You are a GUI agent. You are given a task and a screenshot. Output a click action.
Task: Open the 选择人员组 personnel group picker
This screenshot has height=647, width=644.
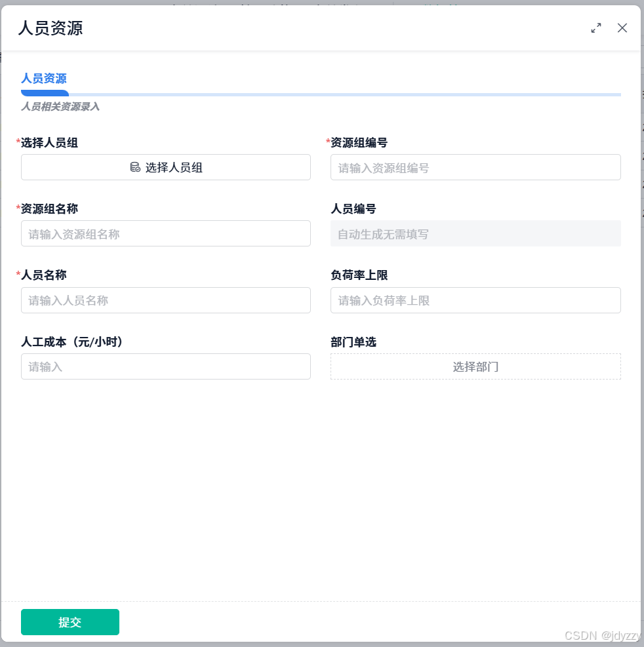(165, 167)
